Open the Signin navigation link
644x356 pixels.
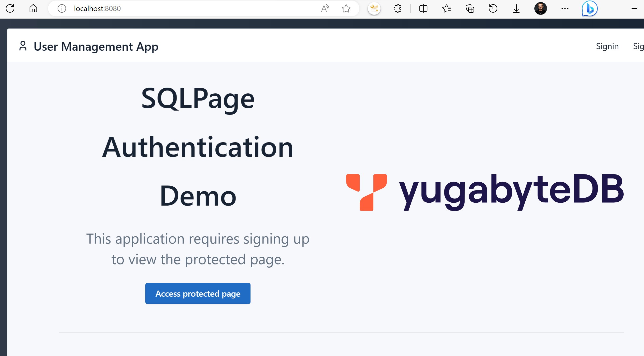(x=607, y=46)
